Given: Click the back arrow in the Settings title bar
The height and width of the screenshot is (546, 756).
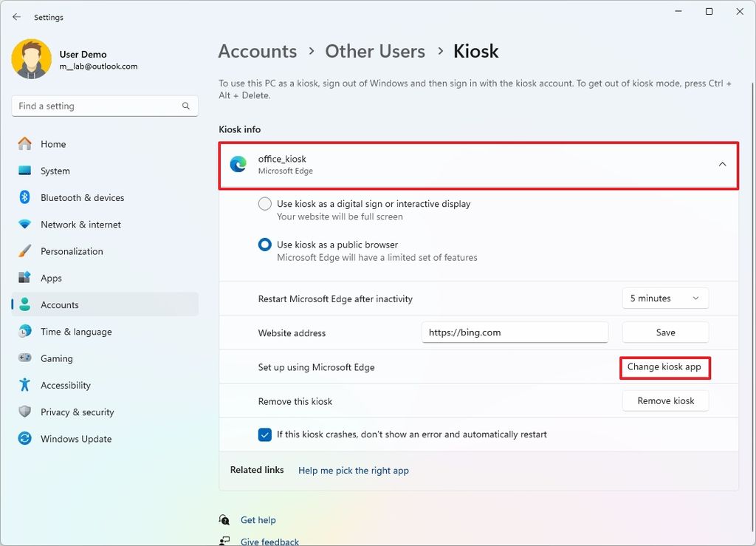Looking at the screenshot, I should (16, 17).
